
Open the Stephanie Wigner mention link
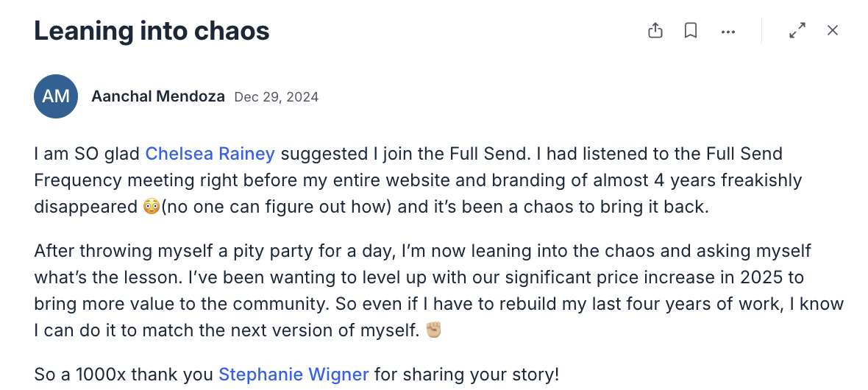click(294, 375)
